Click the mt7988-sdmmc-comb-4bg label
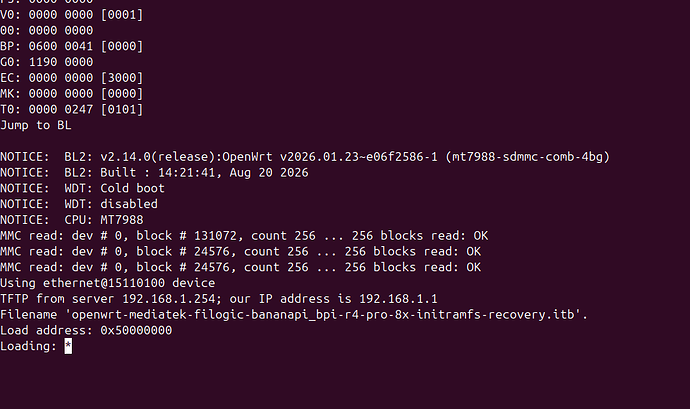 528,157
